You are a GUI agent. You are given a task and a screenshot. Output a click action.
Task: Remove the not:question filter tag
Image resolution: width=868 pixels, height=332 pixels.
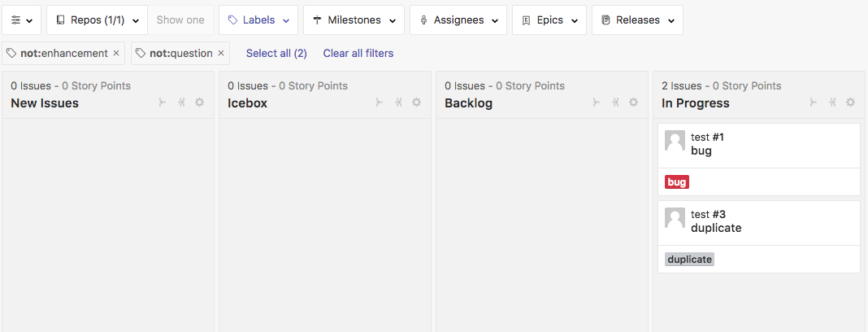(221, 53)
